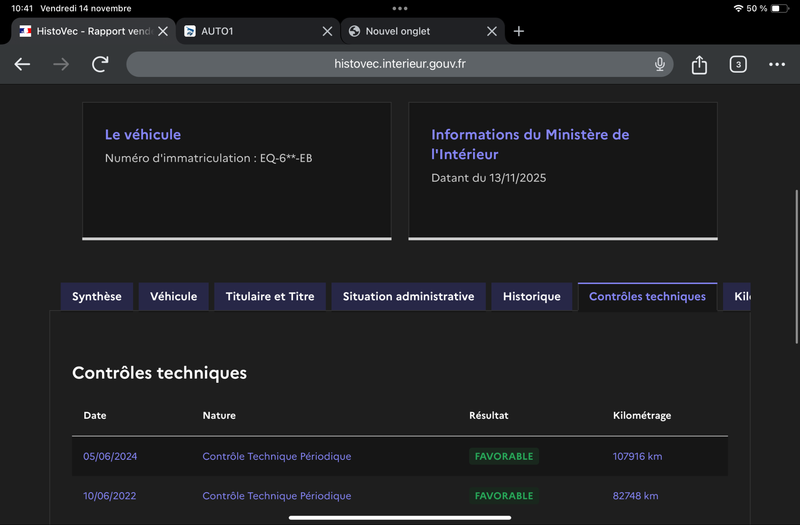Viewport: 800px width, 525px height.
Task: Open the Synthèse tab
Action: [97, 297]
